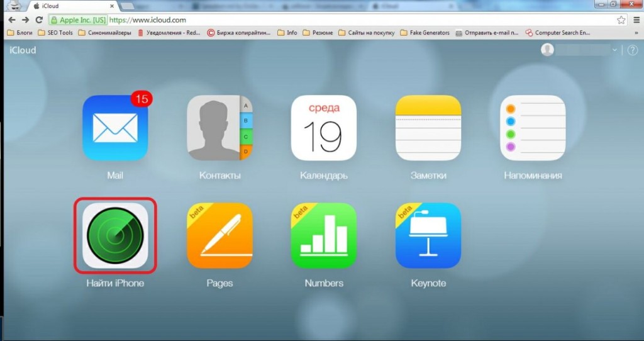Image resolution: width=644 pixels, height=341 pixels.
Task: Reload the page with refresh icon
Action: 39,20
